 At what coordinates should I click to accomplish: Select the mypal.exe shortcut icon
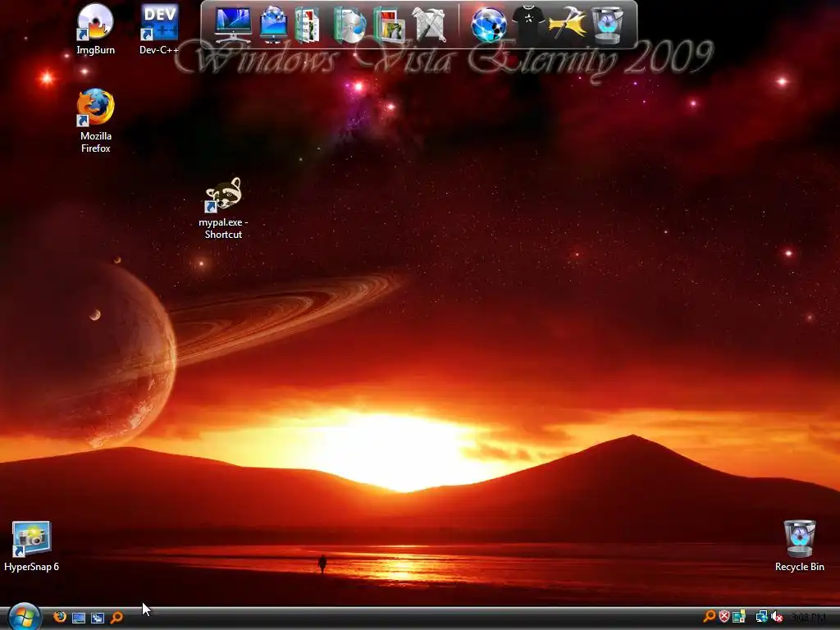coord(223,194)
